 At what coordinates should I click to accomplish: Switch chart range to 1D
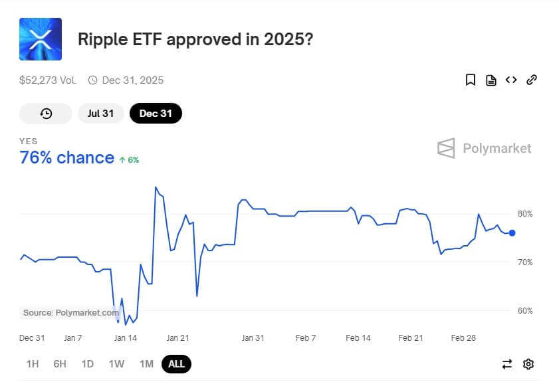pos(87,363)
